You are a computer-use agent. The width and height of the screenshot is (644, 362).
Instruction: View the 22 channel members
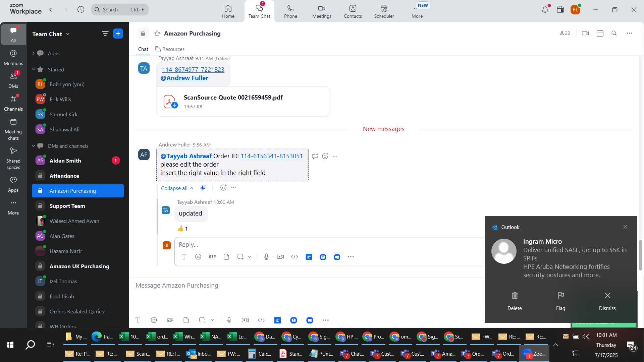565,33
